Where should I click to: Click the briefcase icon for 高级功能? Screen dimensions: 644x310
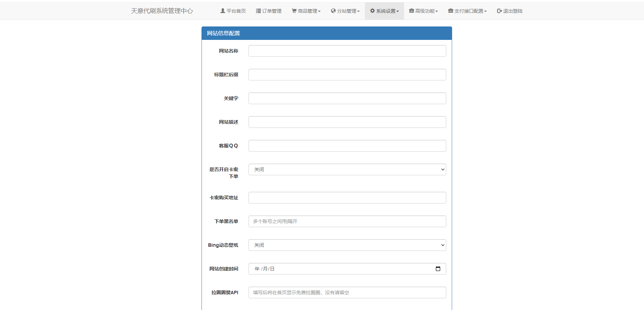point(411,11)
